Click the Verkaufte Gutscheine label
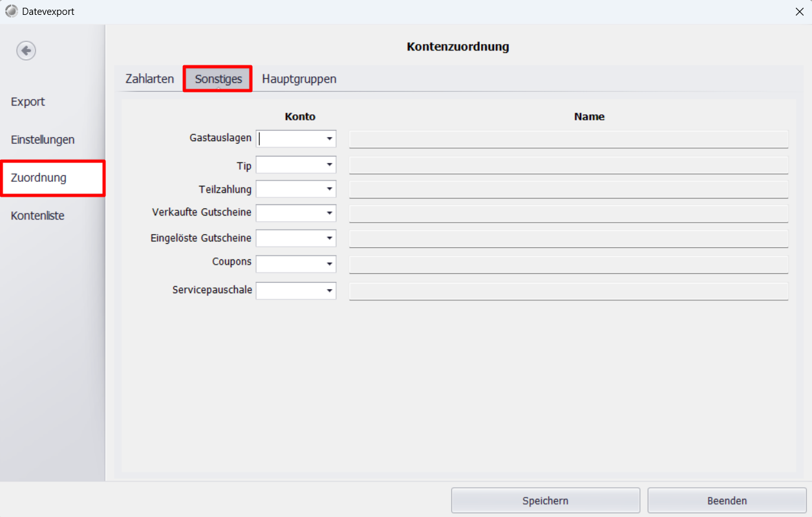 click(202, 212)
